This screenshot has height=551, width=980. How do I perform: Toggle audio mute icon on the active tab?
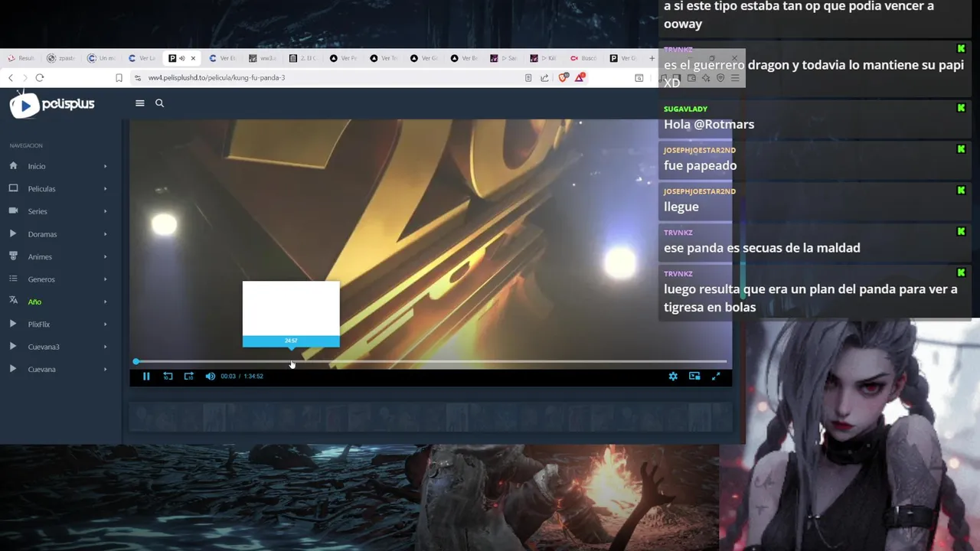pos(182,58)
